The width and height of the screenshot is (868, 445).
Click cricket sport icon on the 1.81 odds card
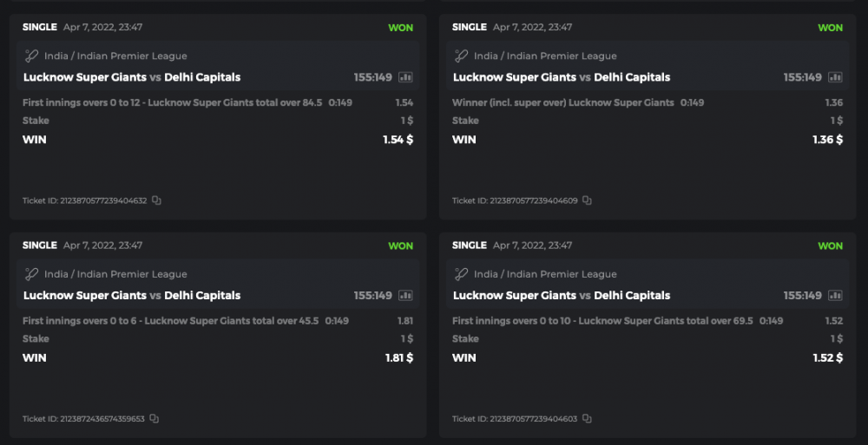point(32,274)
